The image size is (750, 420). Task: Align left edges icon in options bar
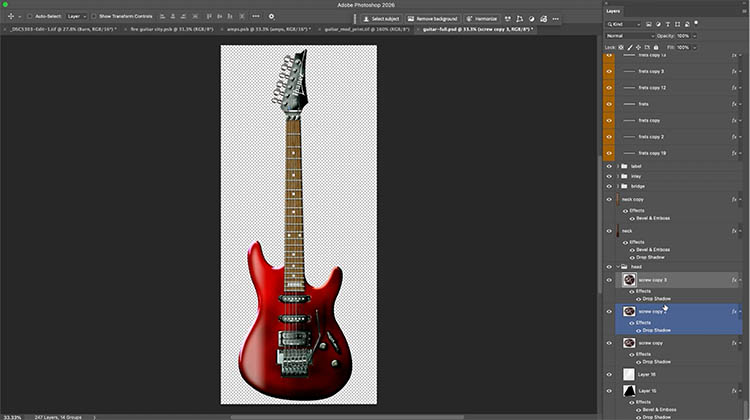click(x=163, y=16)
